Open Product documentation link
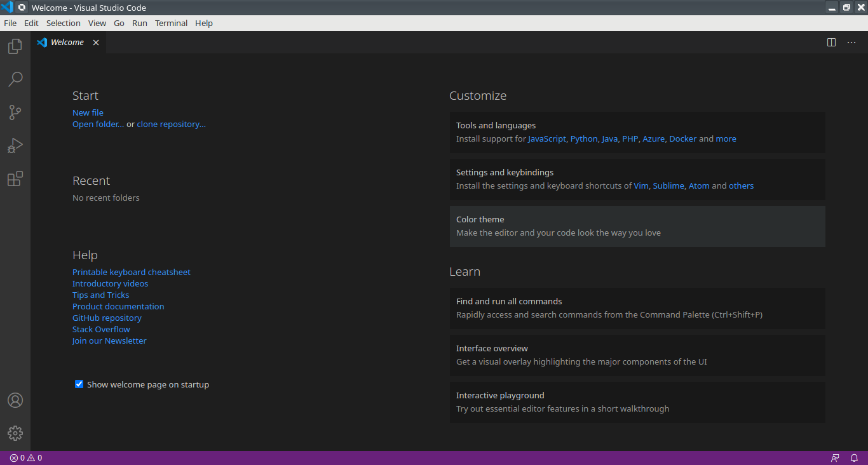Viewport: 868px width, 465px height. 118,306
